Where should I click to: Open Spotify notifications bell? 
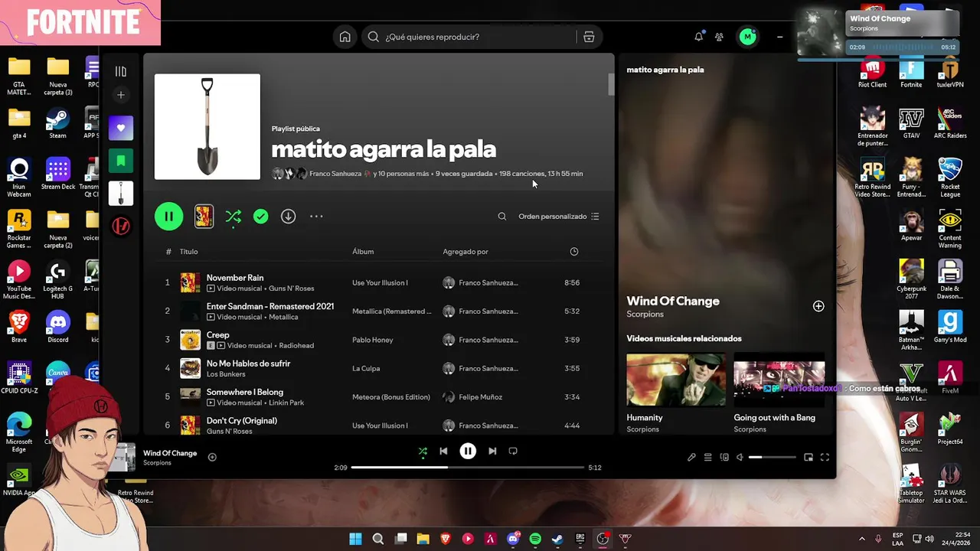pyautogui.click(x=698, y=37)
